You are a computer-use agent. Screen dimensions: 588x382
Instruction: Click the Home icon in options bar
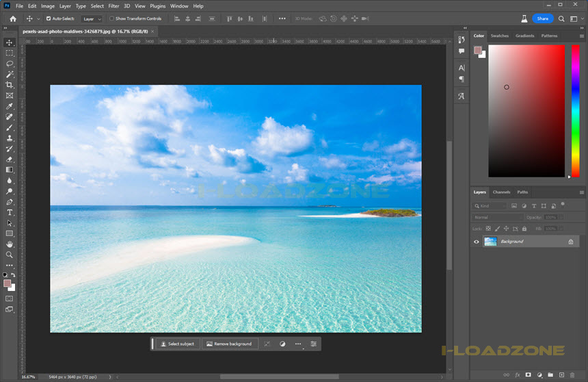(x=13, y=18)
